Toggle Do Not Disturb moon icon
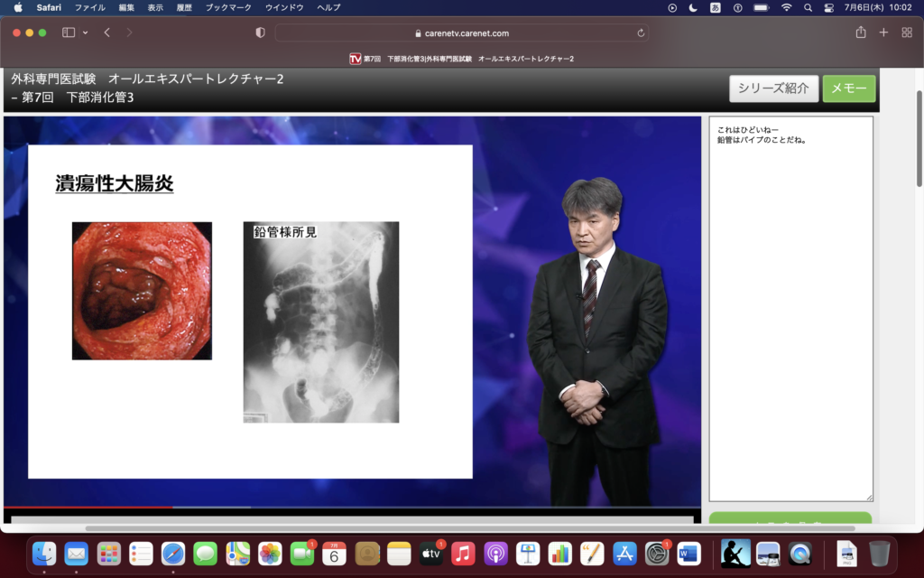This screenshot has width=924, height=578. (693, 7)
